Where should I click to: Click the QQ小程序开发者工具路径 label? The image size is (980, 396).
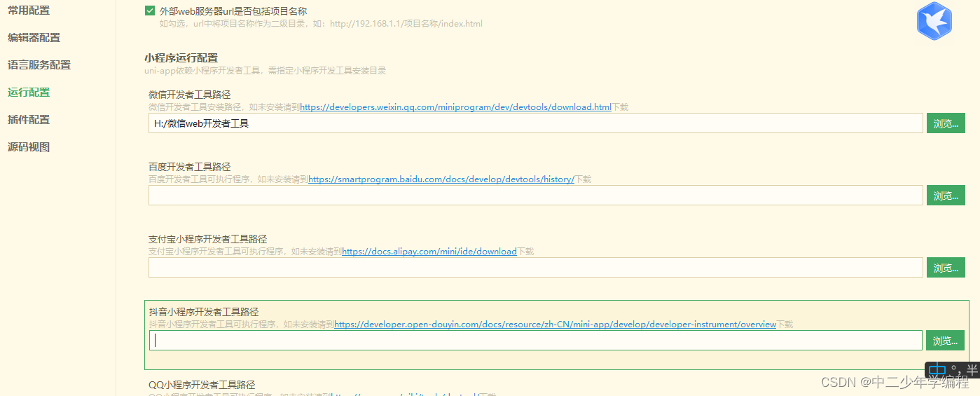pyautogui.click(x=202, y=385)
